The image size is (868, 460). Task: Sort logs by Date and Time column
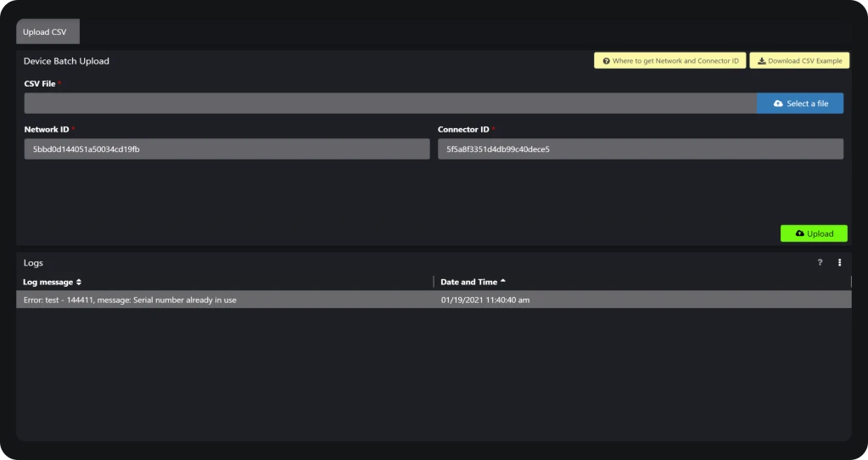coord(473,282)
